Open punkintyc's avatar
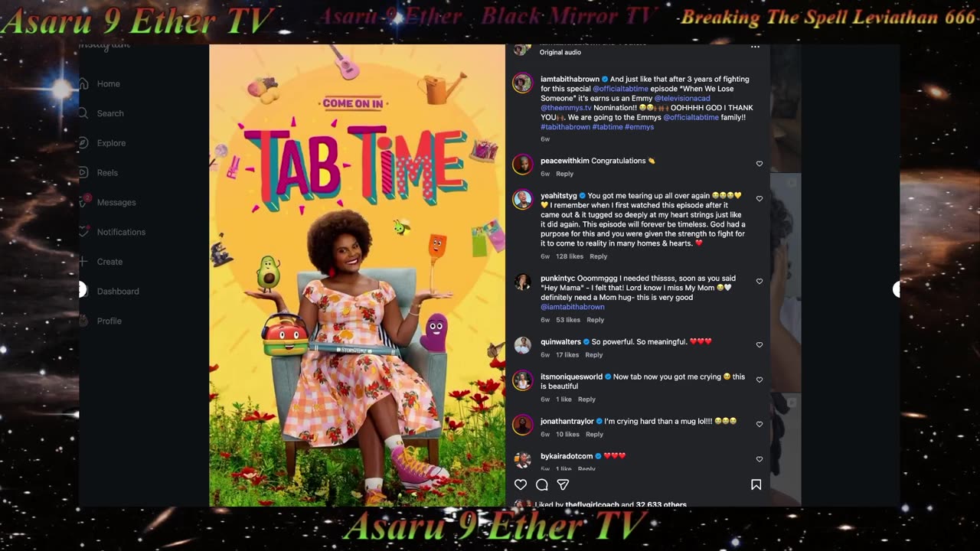This screenshot has width=980, height=551. pos(523,282)
